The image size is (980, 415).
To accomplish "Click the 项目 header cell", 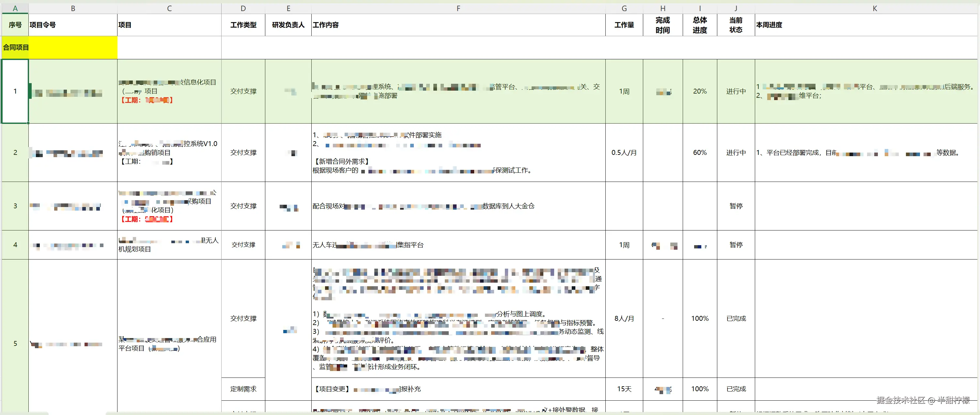I will [x=169, y=25].
